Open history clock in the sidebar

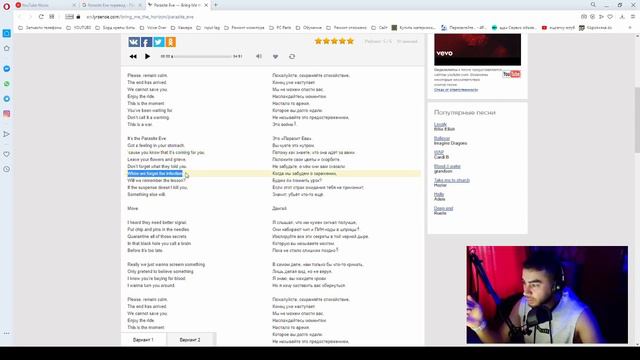pyautogui.click(x=7, y=169)
